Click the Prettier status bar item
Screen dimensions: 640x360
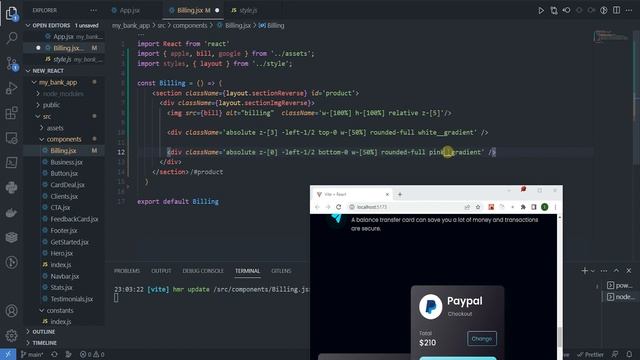pos(590,354)
